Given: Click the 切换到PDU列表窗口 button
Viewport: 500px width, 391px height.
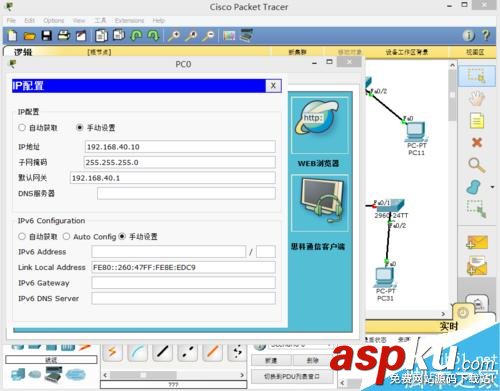Looking at the screenshot, I should pos(292,376).
